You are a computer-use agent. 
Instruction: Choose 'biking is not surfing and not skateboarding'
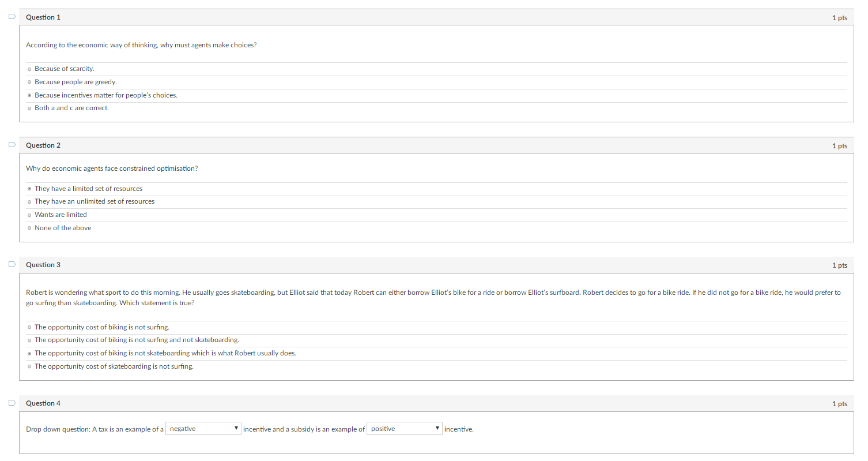[29, 340]
